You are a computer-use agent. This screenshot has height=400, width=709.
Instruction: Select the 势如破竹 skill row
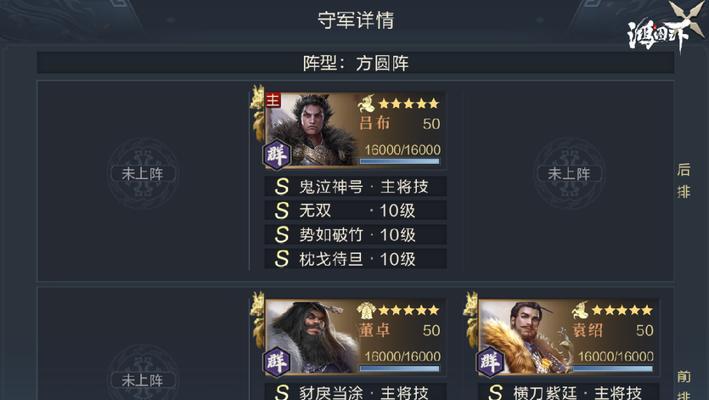pos(355,235)
